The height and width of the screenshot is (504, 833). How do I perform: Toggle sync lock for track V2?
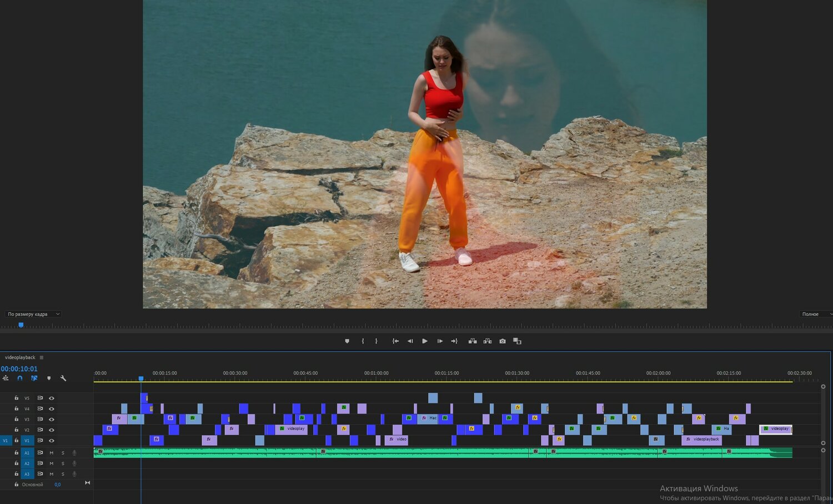[40, 430]
